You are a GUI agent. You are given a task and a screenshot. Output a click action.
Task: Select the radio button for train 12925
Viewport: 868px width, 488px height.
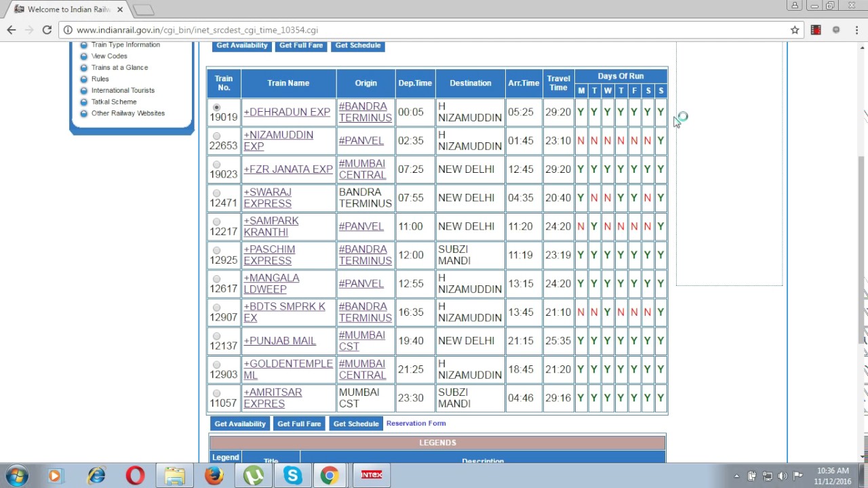(x=216, y=250)
